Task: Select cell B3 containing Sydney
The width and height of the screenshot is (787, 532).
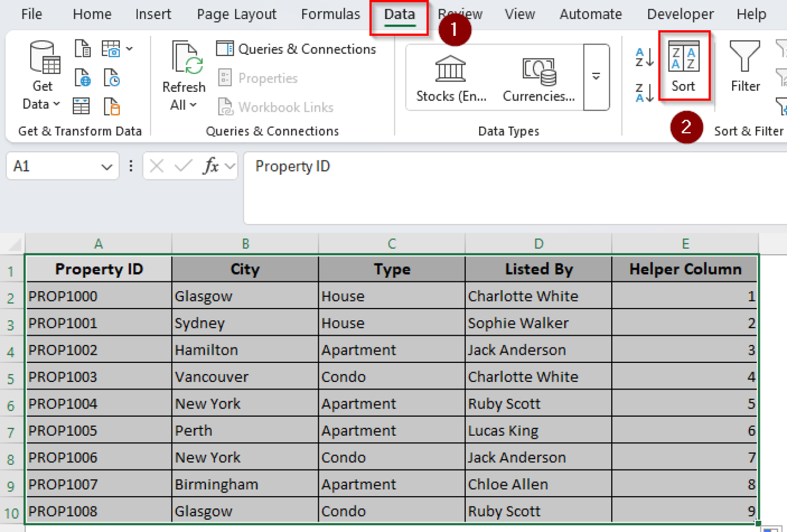Action: pos(245,323)
